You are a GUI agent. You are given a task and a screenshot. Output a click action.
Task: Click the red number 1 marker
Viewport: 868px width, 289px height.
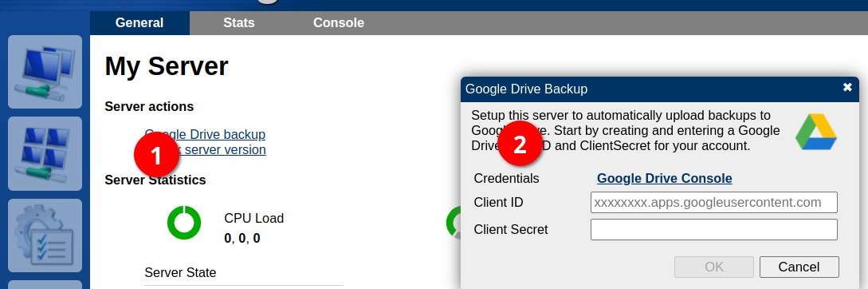click(157, 155)
